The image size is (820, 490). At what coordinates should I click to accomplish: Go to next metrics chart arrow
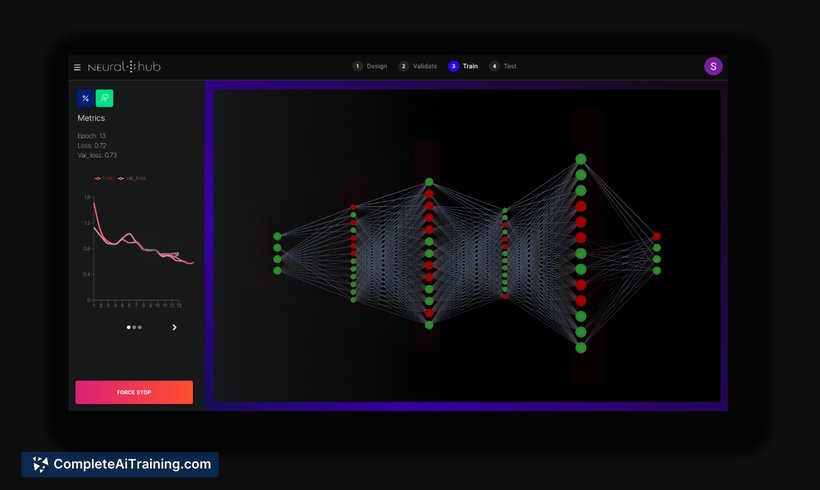(x=175, y=327)
